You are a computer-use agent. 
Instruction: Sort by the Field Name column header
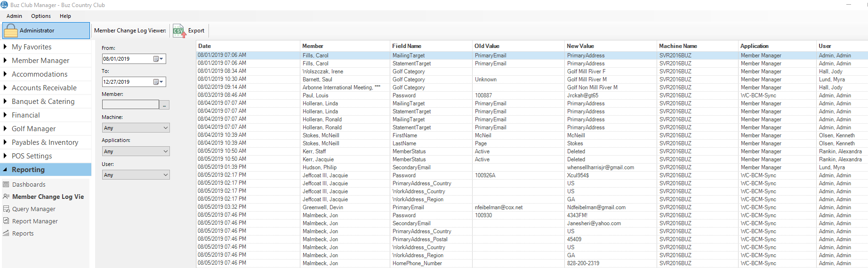click(x=407, y=46)
